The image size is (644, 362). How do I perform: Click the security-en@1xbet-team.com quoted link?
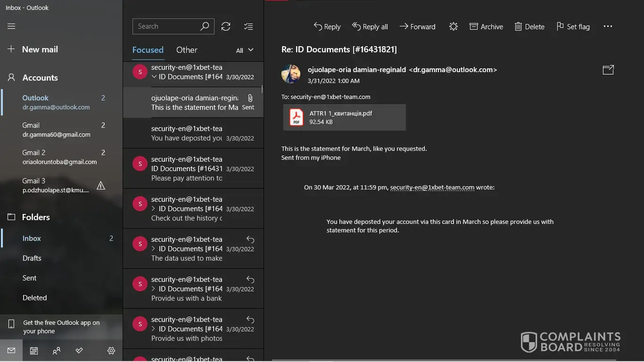pos(432,188)
